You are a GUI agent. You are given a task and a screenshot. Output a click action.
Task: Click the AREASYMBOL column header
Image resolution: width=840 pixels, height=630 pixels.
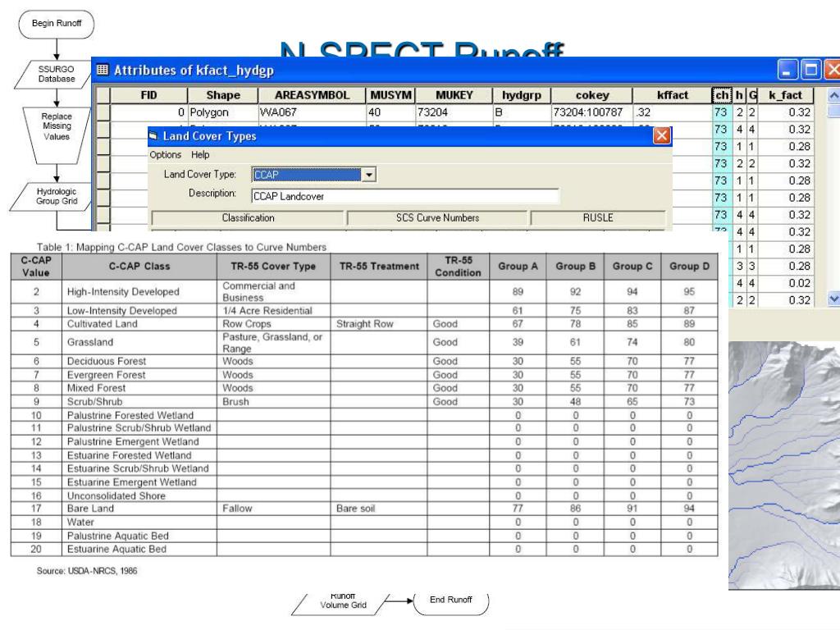click(x=312, y=95)
